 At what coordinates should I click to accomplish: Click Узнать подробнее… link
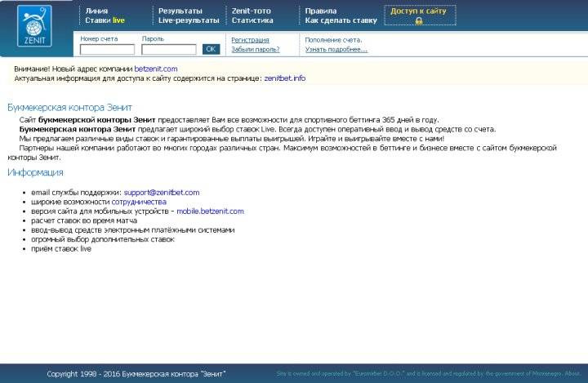tap(336, 49)
